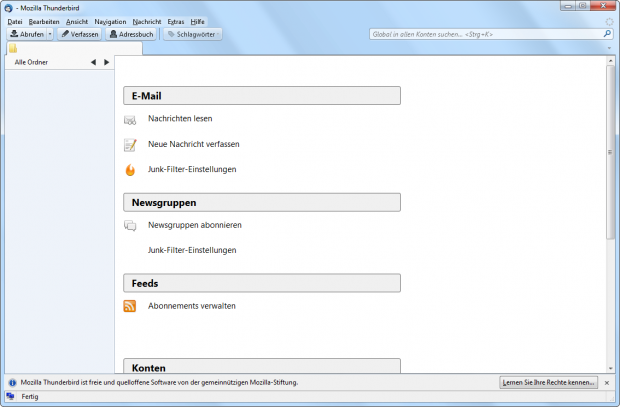
Task: Open the Ansicht menu
Action: 77,22
